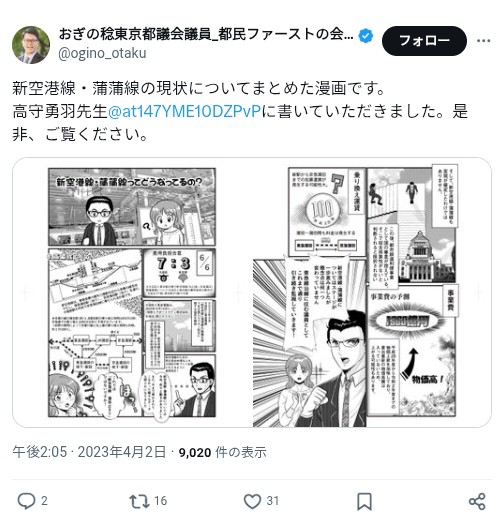Open the reply speech bubble icon
The image size is (500, 523).
[x=26, y=501]
